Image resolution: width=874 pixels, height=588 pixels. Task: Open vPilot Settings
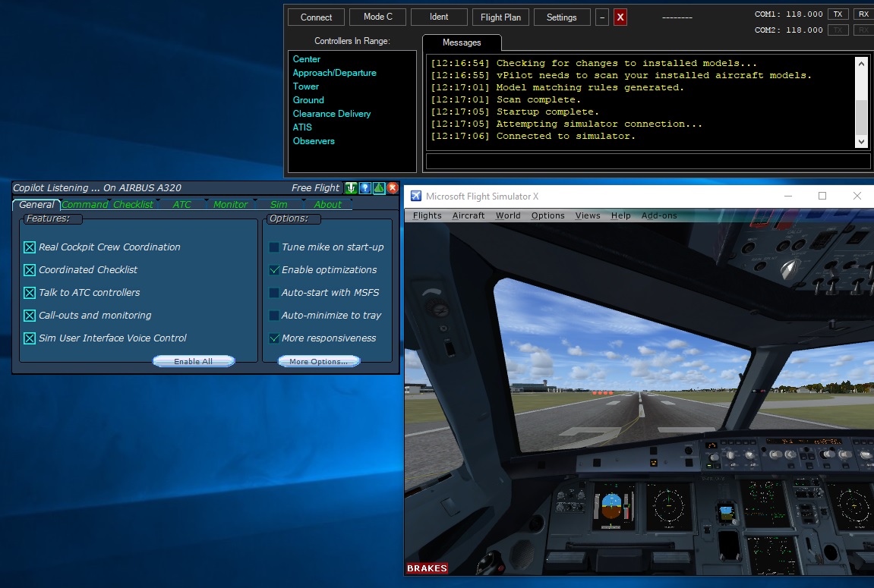point(561,17)
